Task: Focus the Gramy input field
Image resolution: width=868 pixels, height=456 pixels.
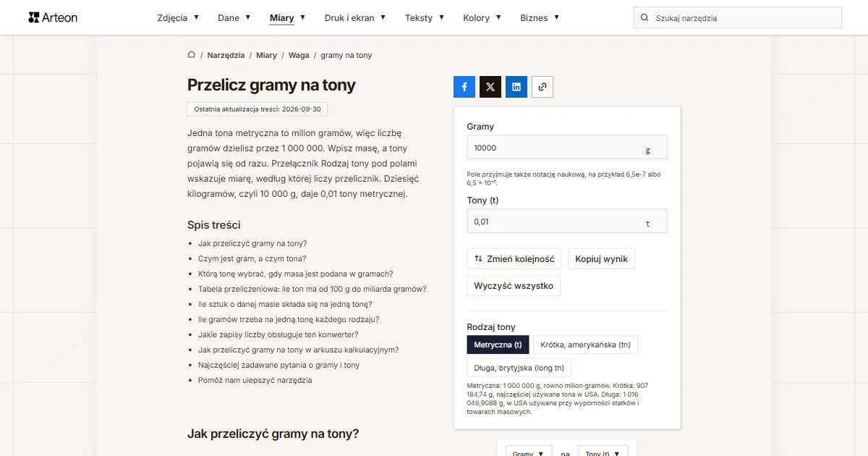Action: point(567,147)
